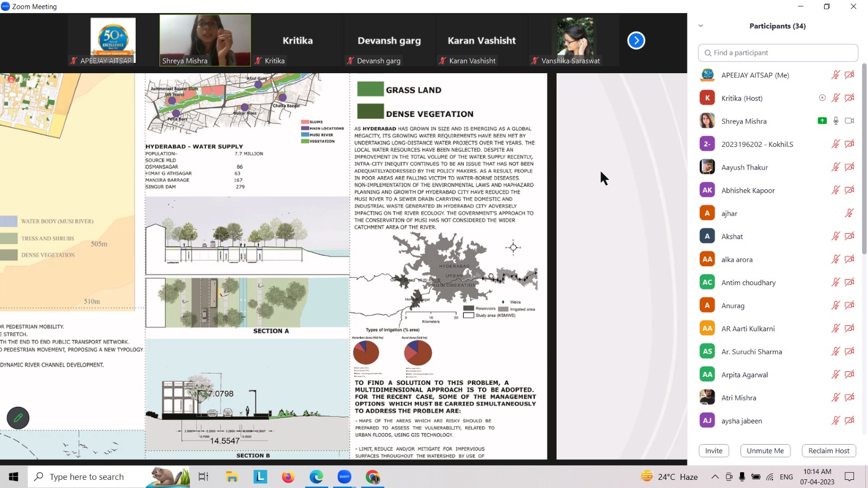This screenshot has width=868, height=488.
Task: Click Kritika (Host) muted microphone icon
Action: point(835,98)
